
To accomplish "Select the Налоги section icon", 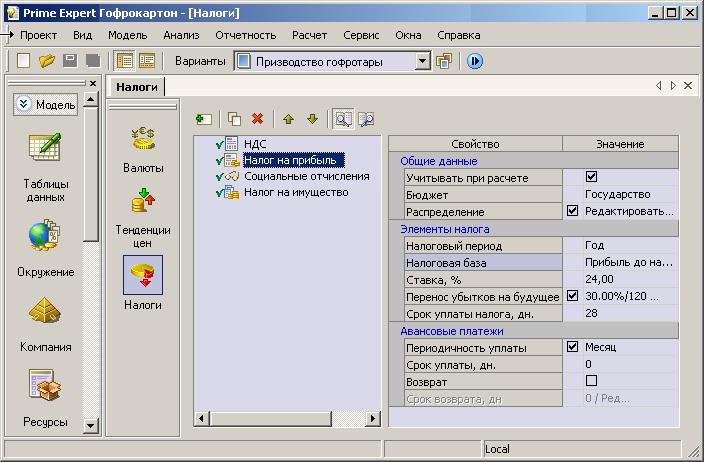I will click(x=143, y=275).
